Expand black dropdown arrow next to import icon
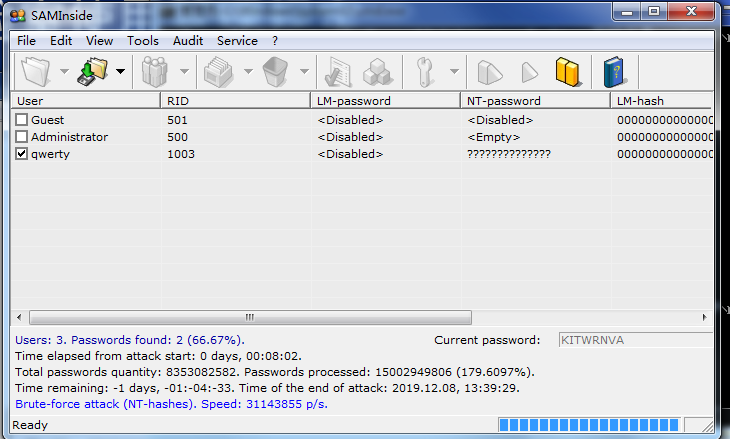730x439 pixels. 121,71
